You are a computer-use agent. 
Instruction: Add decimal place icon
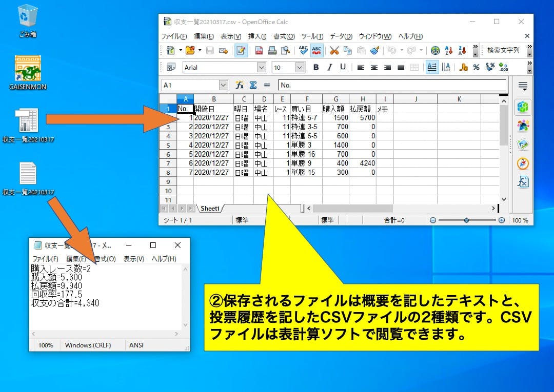click(503, 67)
